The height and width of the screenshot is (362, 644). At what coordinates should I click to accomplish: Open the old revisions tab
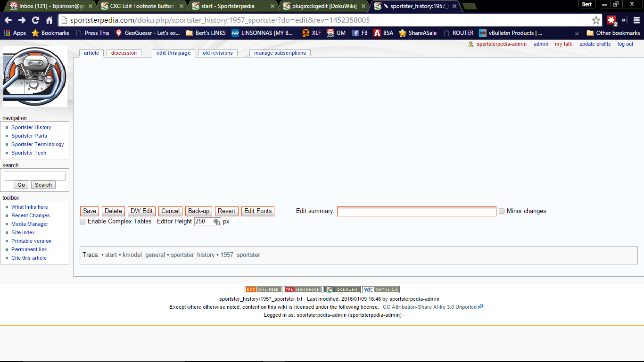[x=217, y=53]
